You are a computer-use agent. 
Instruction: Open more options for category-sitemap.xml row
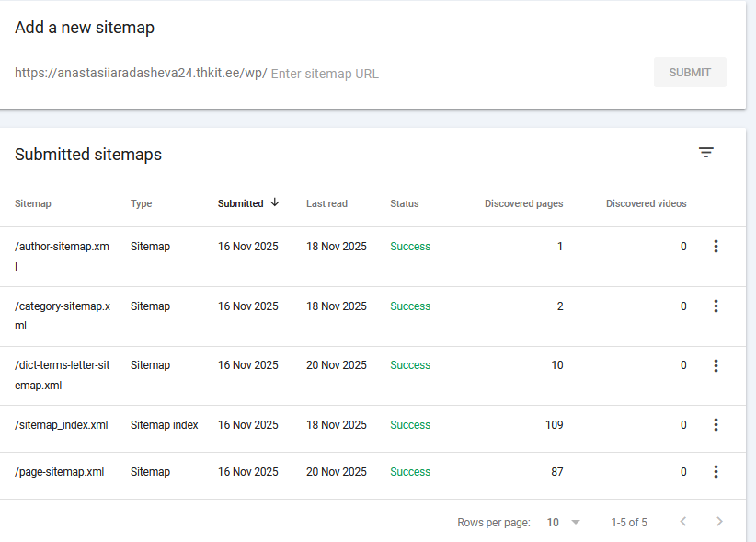pos(716,306)
